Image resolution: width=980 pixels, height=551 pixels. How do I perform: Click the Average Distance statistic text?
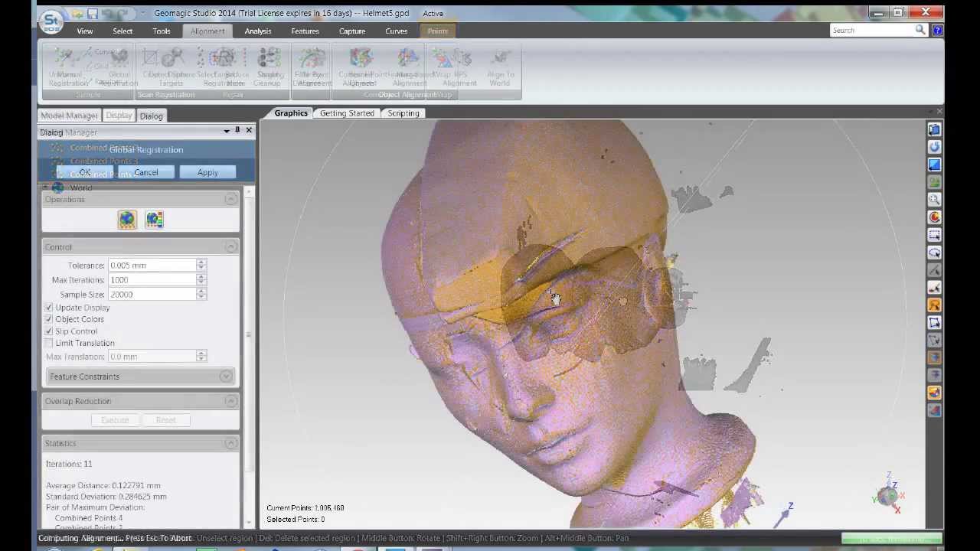[x=103, y=486]
